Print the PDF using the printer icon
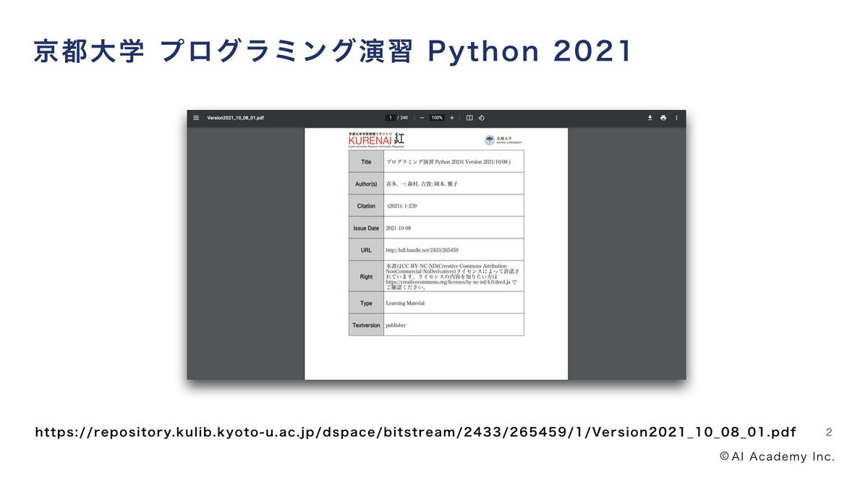868x484 pixels. point(663,117)
